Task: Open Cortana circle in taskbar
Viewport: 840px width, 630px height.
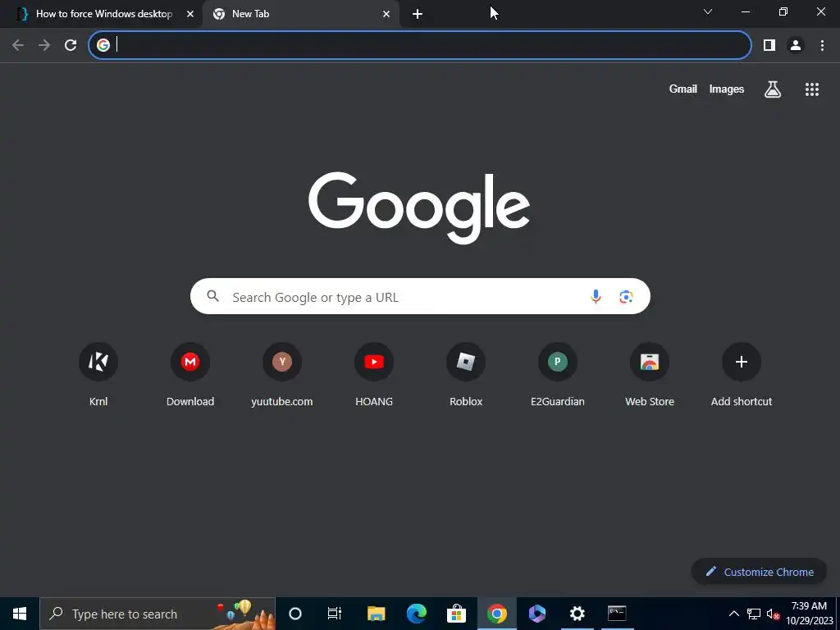Action: pos(295,614)
